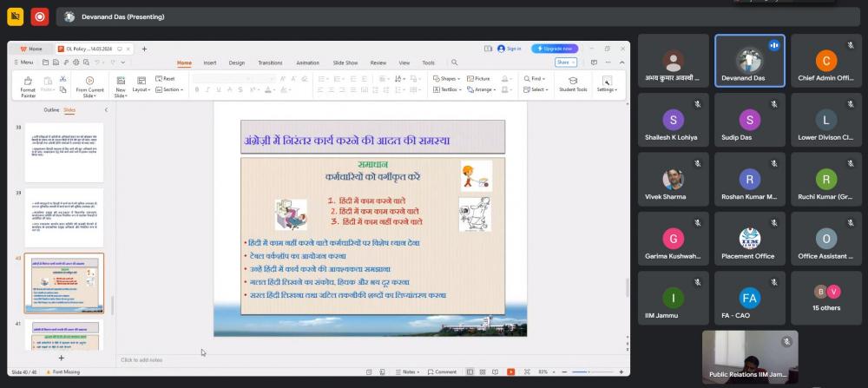Select slide 39 thumbnail in the panel

pos(63,217)
